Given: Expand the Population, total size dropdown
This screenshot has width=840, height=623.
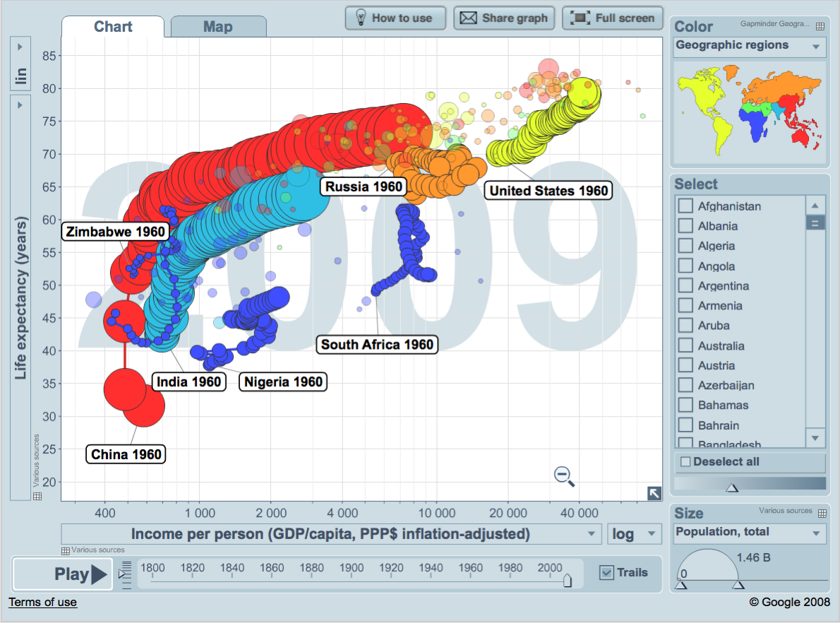Looking at the screenshot, I should pos(747,533).
